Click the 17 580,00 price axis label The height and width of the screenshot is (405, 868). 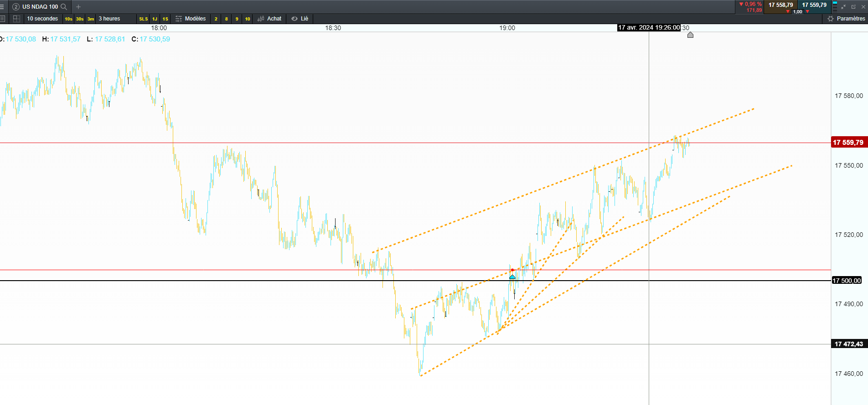849,96
